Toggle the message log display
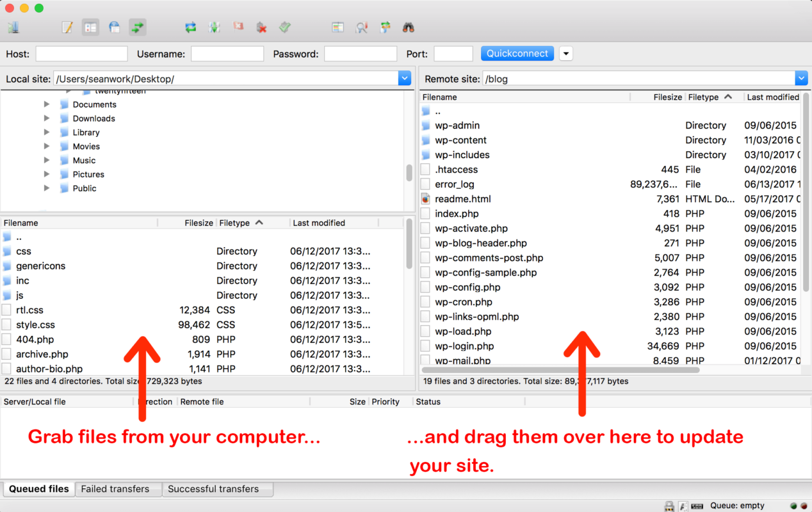Viewport: 812px width, 512px height. coord(67,28)
